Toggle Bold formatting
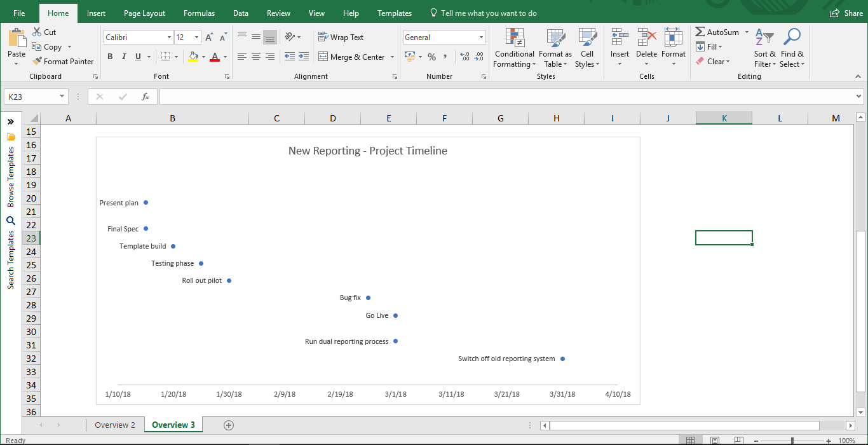Viewport: 868px width, 445px height. click(x=110, y=57)
